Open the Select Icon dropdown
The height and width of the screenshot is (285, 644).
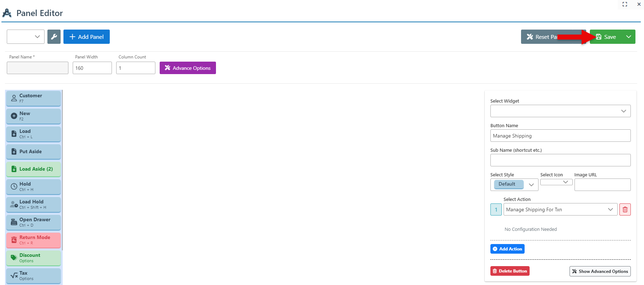click(x=556, y=182)
